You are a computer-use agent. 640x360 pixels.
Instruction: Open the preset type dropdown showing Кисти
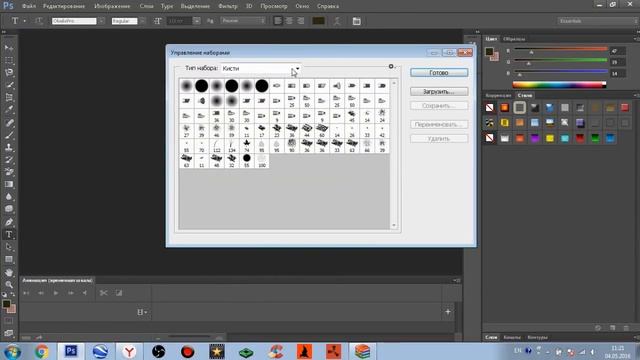click(261, 69)
